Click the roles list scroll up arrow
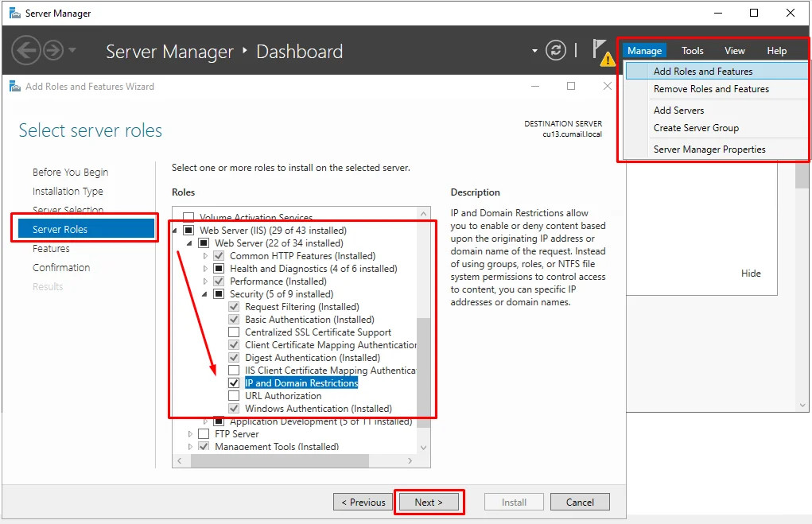This screenshot has height=524, width=812. click(x=424, y=213)
